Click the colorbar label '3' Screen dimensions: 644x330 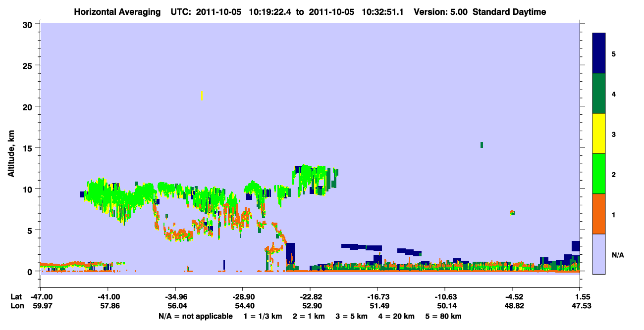pos(614,134)
